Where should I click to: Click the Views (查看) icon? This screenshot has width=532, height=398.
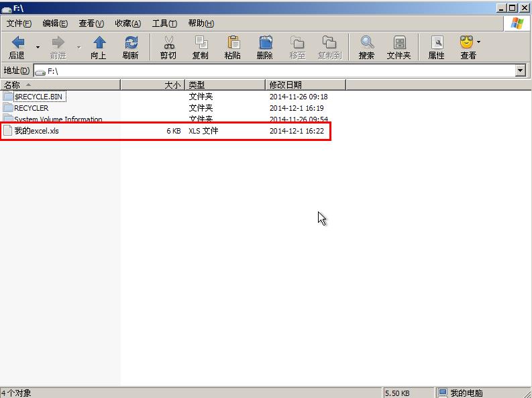tap(467, 42)
